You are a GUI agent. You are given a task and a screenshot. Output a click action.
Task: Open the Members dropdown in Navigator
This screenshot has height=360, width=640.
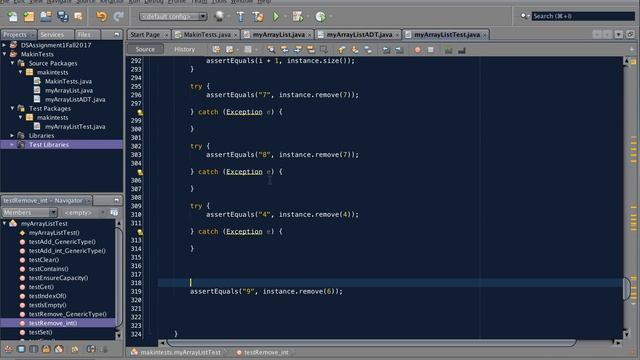[29, 213]
